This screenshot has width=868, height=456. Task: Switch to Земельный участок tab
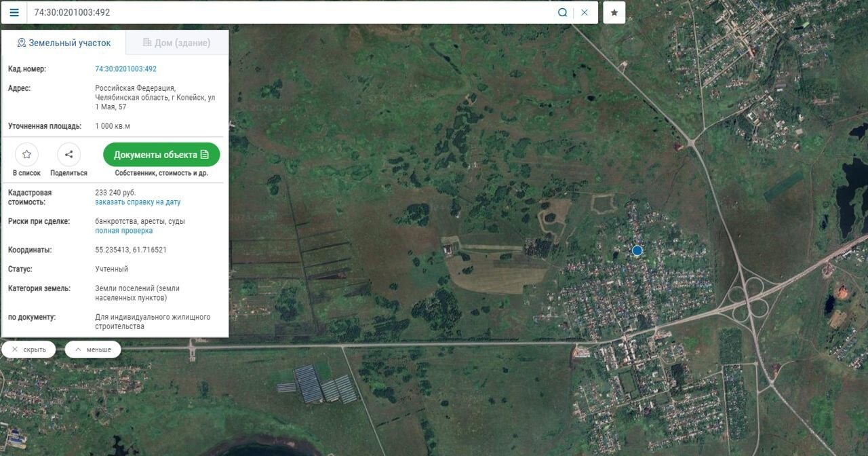64,43
